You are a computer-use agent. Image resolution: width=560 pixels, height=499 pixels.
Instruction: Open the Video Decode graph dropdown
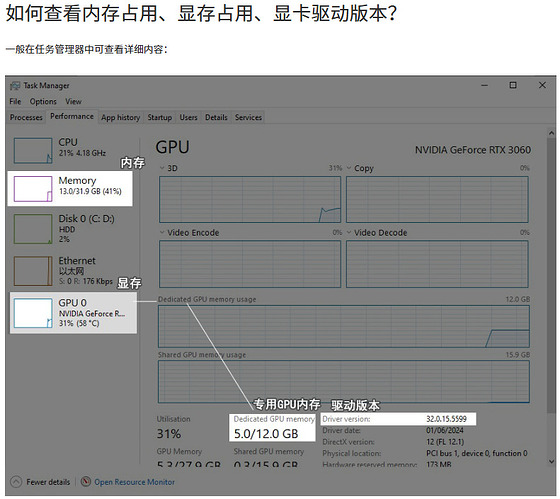pos(349,233)
